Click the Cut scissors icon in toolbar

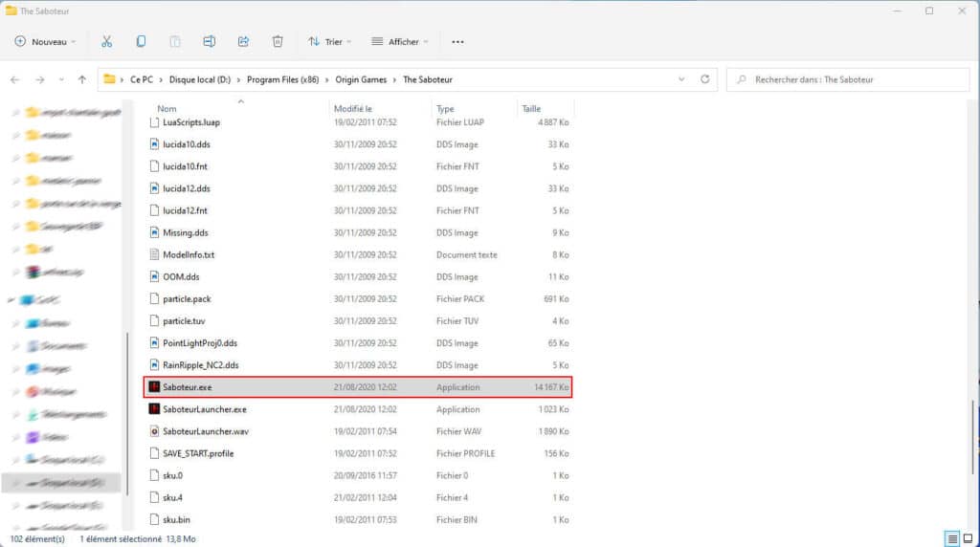(106, 41)
